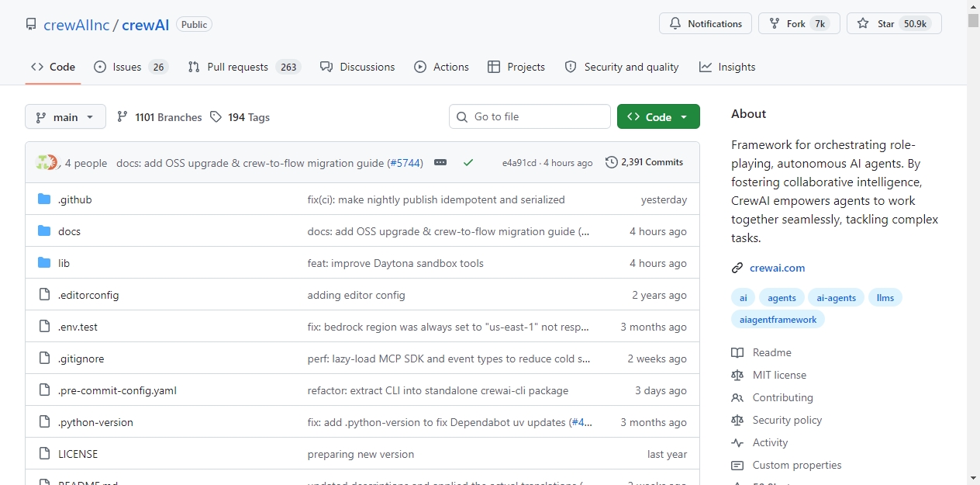Click the .github folder icon
The image size is (980, 485).
click(x=44, y=199)
